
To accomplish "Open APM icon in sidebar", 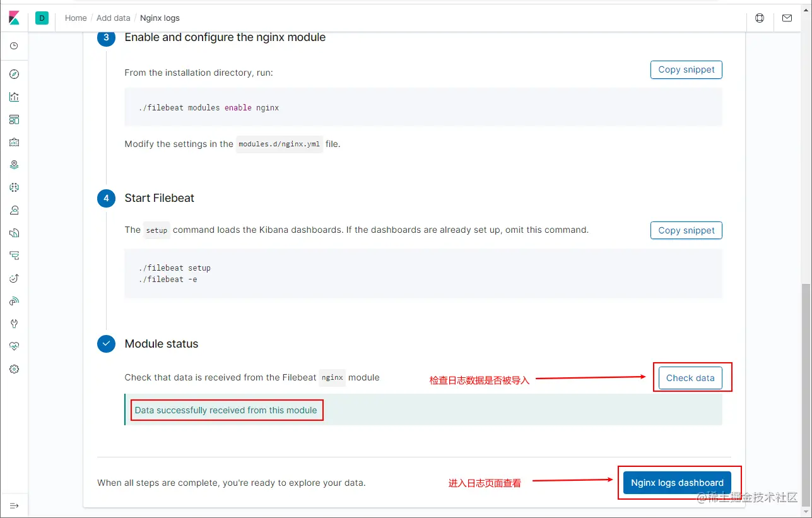I will (x=14, y=256).
